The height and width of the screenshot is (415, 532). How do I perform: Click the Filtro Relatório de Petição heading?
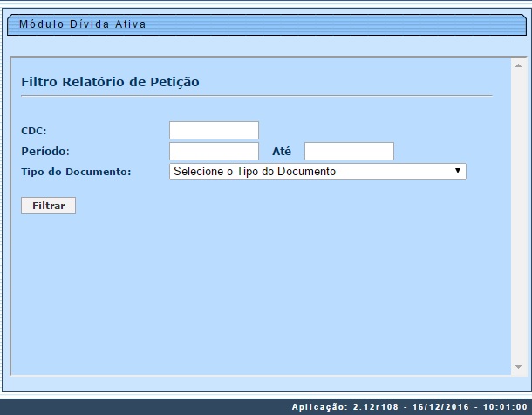click(x=110, y=82)
